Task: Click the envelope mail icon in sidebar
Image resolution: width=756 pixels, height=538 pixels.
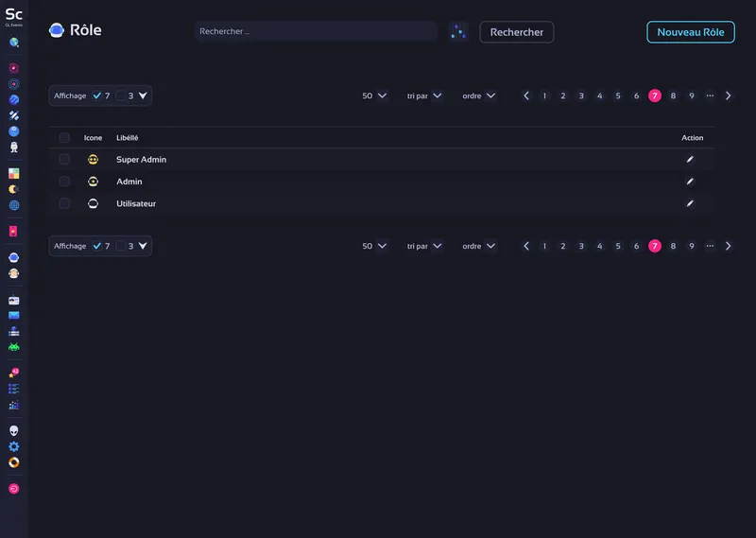Action: pos(13,316)
